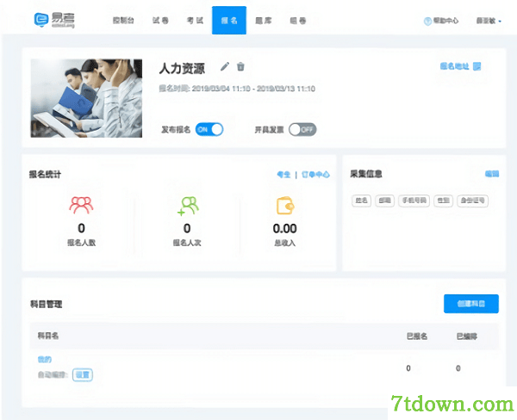Screen dimensions: 517x420
Task: Click the 已编排 column header
Action: point(466,336)
